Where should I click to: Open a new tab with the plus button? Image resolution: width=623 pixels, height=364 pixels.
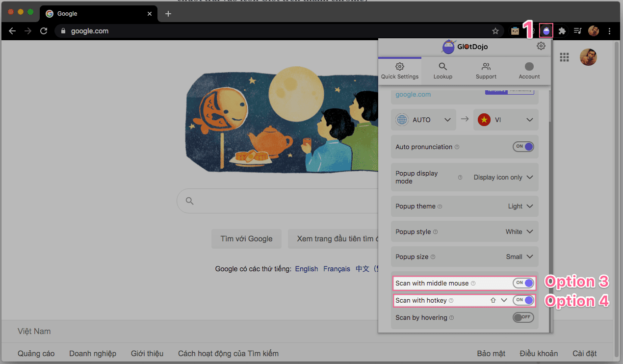[168, 14]
